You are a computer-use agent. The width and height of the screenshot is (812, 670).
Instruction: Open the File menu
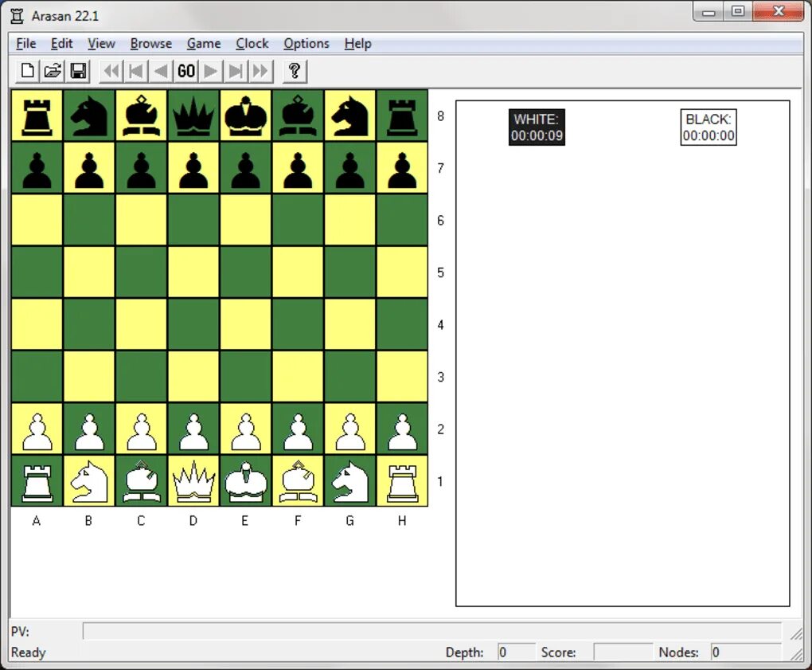pos(26,44)
